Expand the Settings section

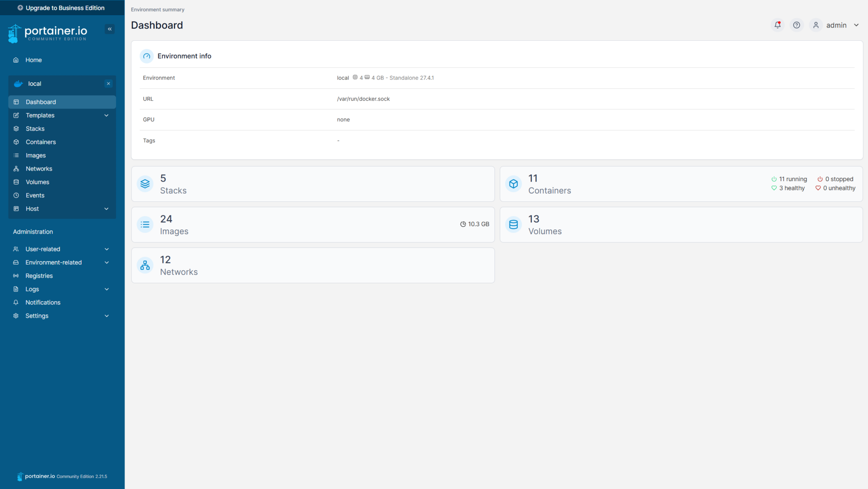coord(106,316)
